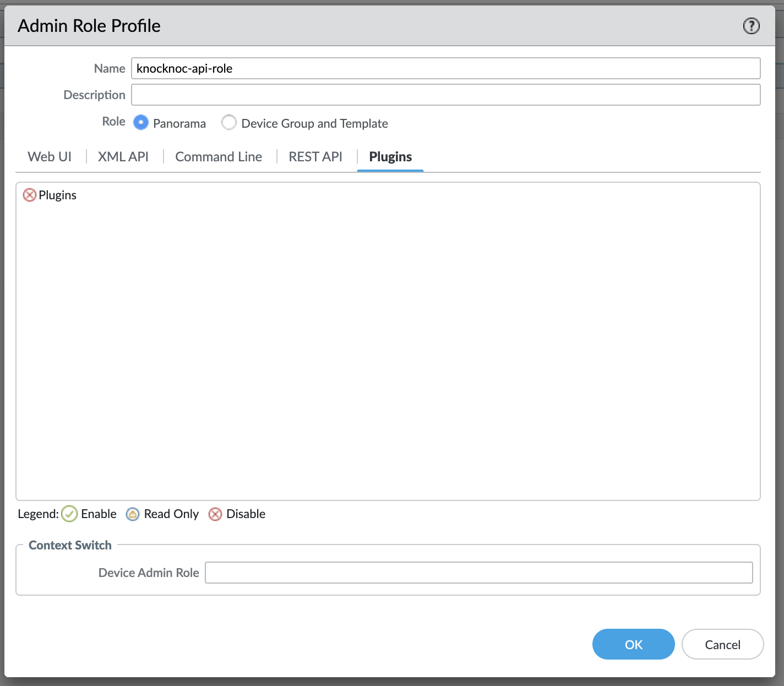Click the Read Only legend lock icon
This screenshot has width=784, height=686.
point(133,514)
